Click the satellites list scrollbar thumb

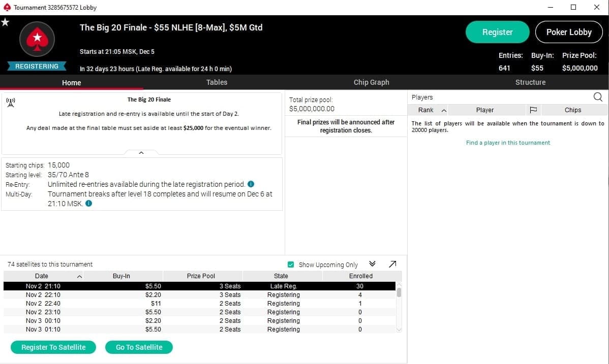click(x=399, y=292)
